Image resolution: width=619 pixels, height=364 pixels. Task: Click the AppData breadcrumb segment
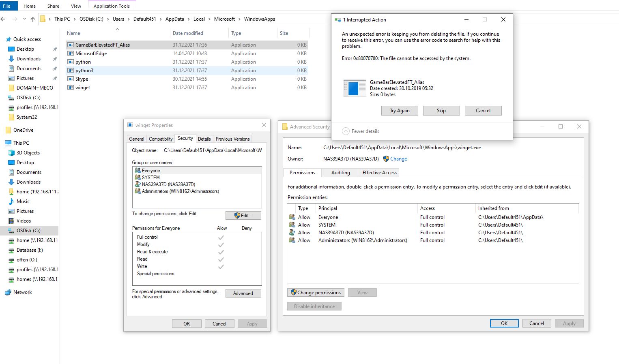pos(175,19)
